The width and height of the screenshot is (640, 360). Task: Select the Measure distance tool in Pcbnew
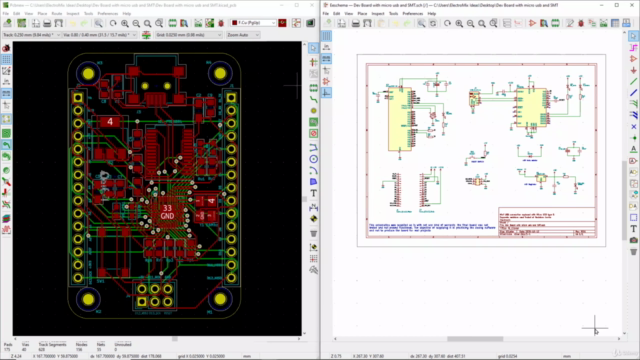(x=313, y=270)
